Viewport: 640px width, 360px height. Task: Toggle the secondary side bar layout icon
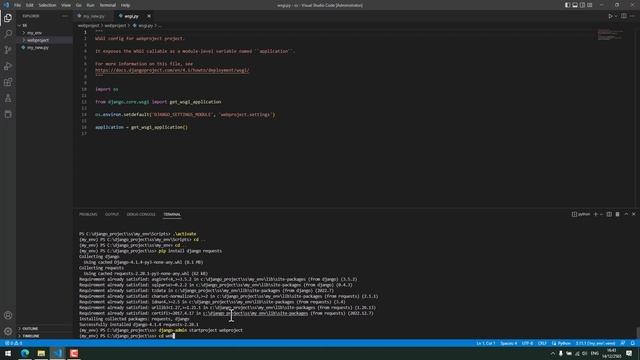582,5
